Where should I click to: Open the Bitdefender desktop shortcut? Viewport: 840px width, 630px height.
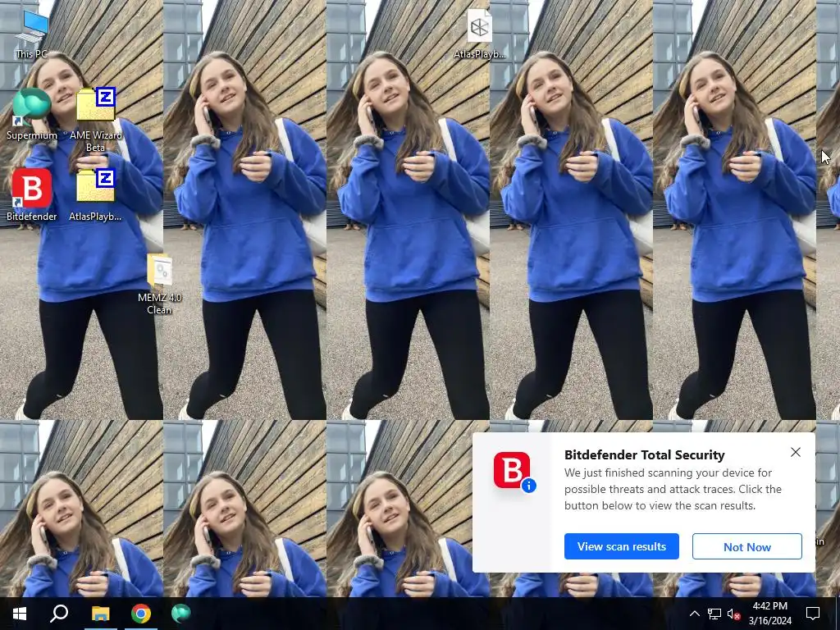pyautogui.click(x=32, y=195)
